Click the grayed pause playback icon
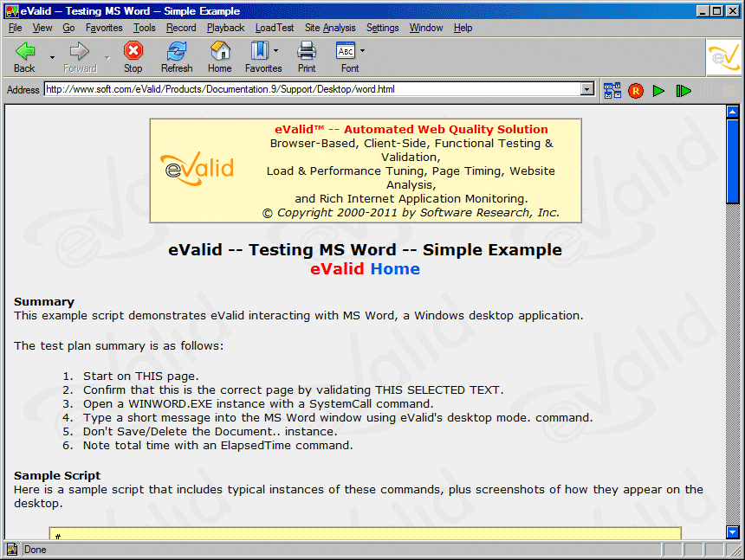 705,91
